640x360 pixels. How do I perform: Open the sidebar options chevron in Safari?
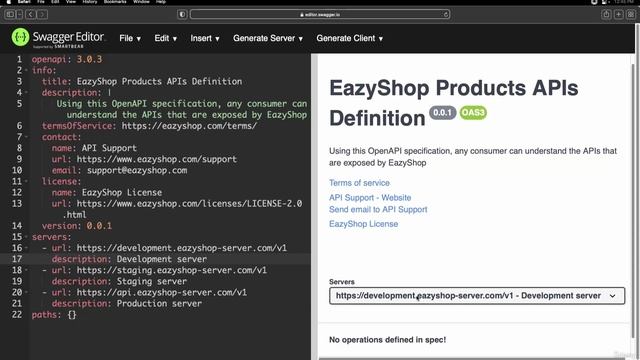point(20,15)
